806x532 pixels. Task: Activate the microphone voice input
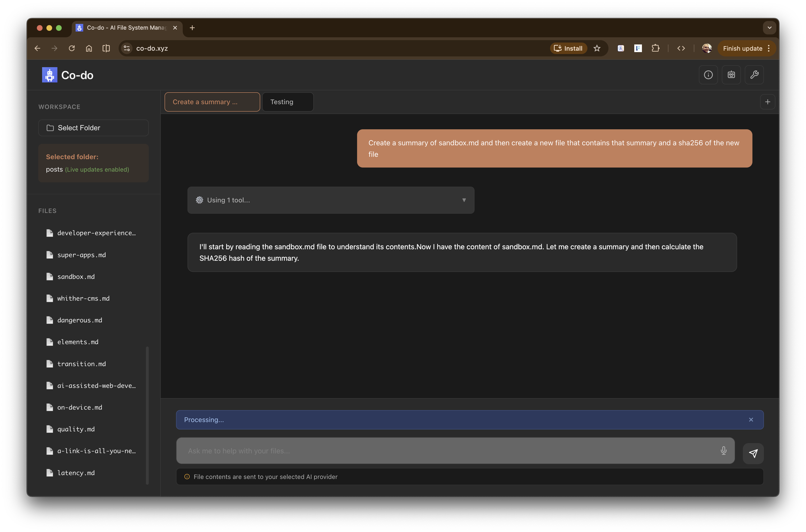click(723, 451)
